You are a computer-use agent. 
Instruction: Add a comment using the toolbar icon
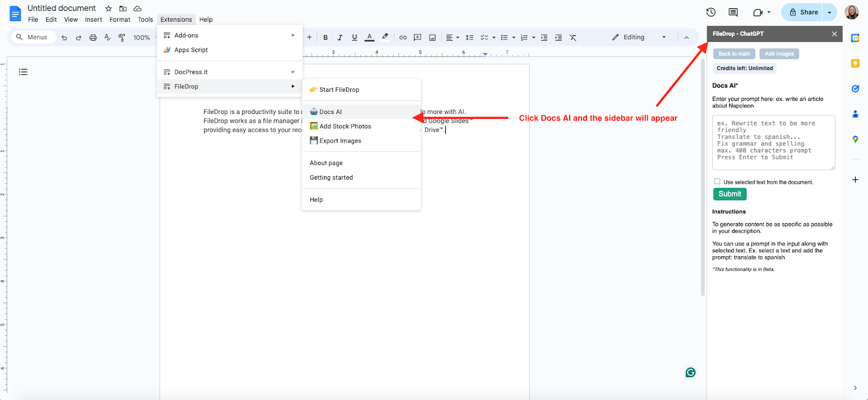[418, 37]
